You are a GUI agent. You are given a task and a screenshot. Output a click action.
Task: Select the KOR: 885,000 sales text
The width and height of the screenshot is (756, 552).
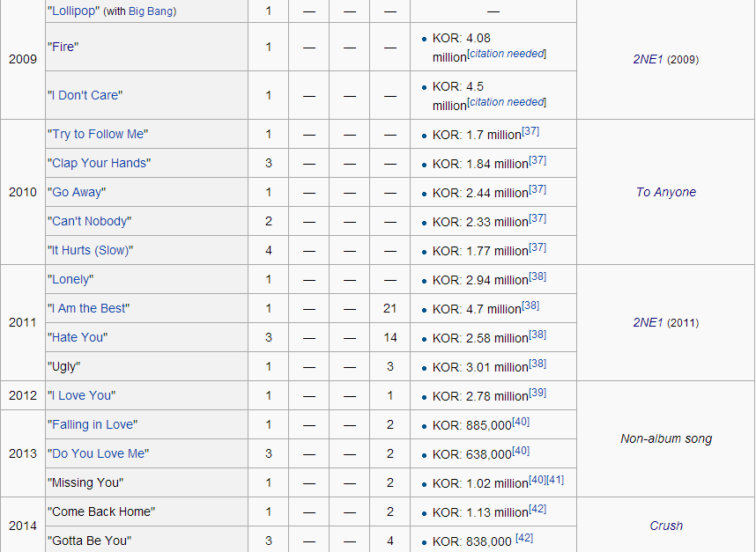point(471,426)
